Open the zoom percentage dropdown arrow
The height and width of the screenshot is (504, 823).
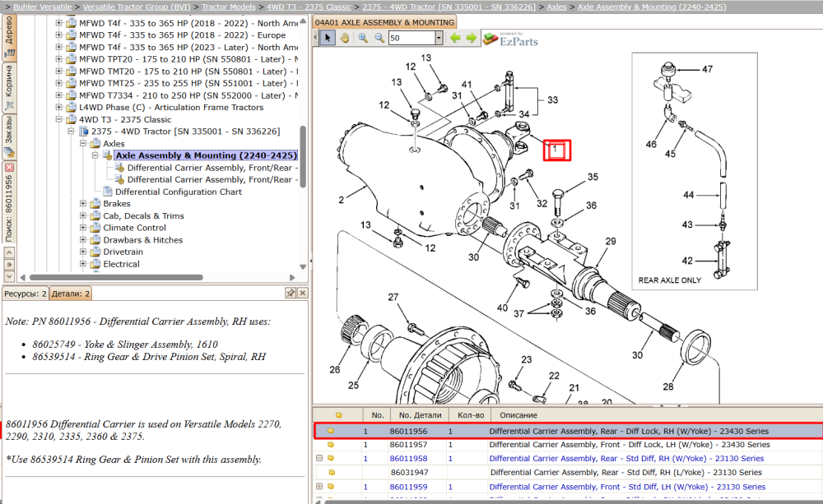(439, 38)
